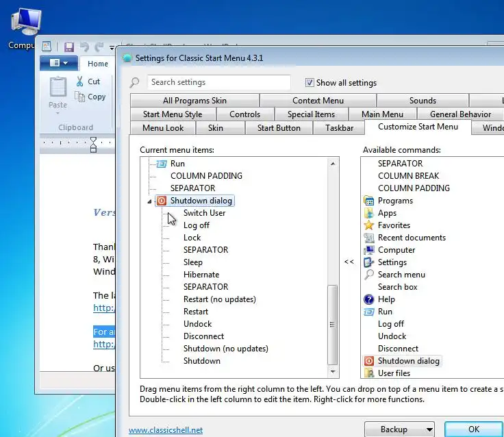
Task: Open the Start Button tab
Action: click(x=279, y=128)
